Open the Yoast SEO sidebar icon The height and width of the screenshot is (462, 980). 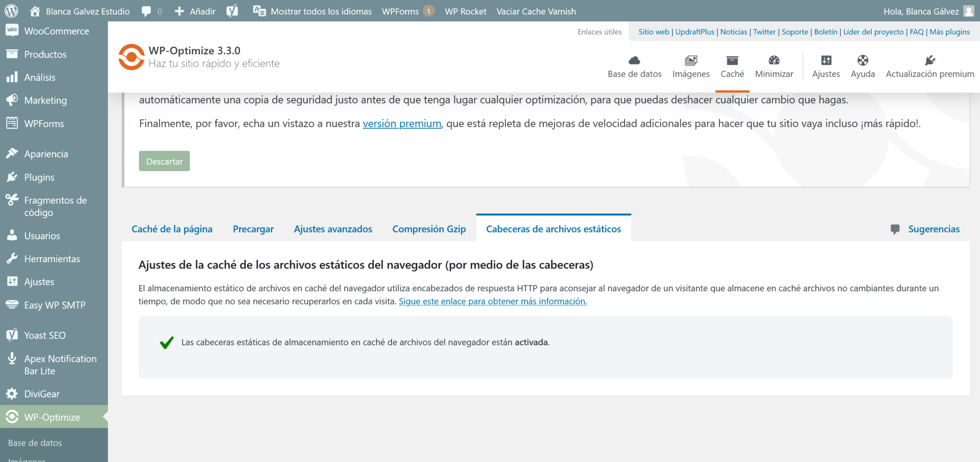(12, 335)
